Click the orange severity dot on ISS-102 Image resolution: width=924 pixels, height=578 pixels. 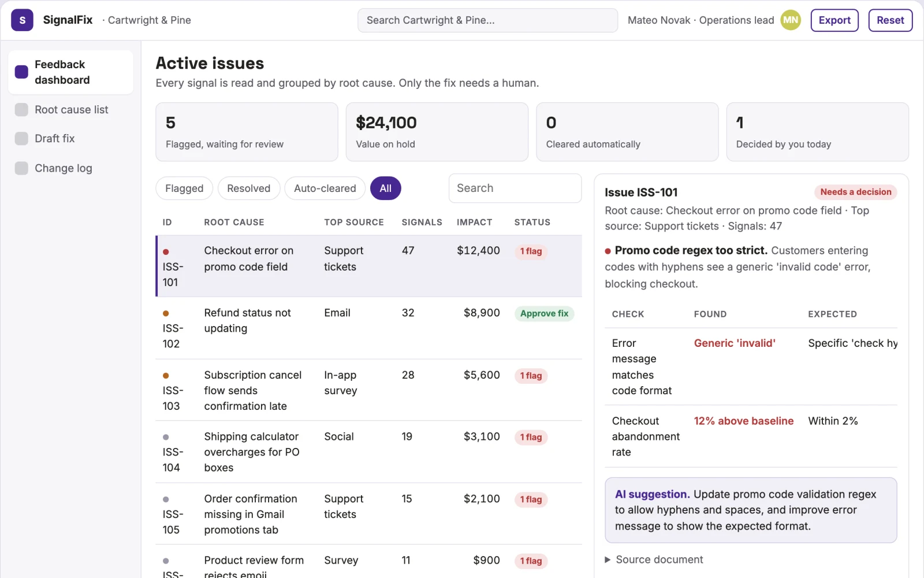point(166,313)
